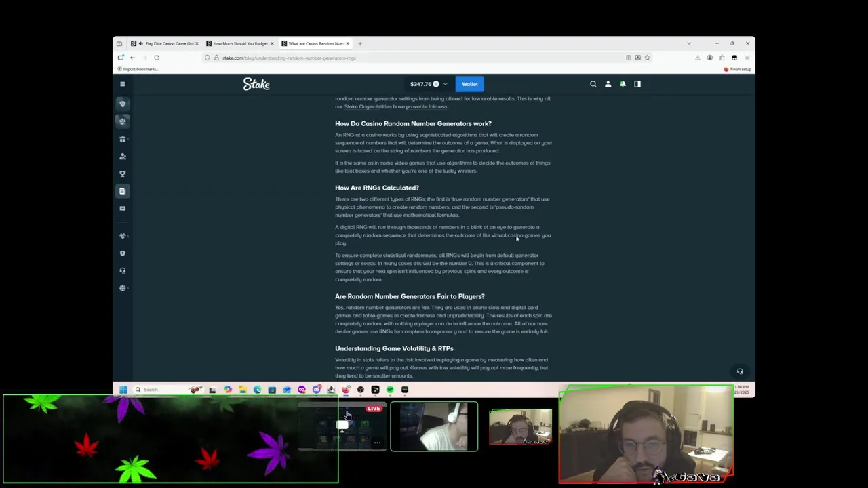Close the 'Play Dice Casino Game' tab
The image size is (868, 488).
pos(197,43)
